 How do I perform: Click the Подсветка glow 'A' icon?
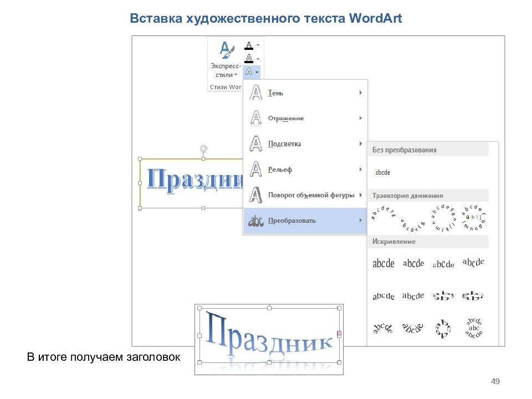tap(256, 144)
